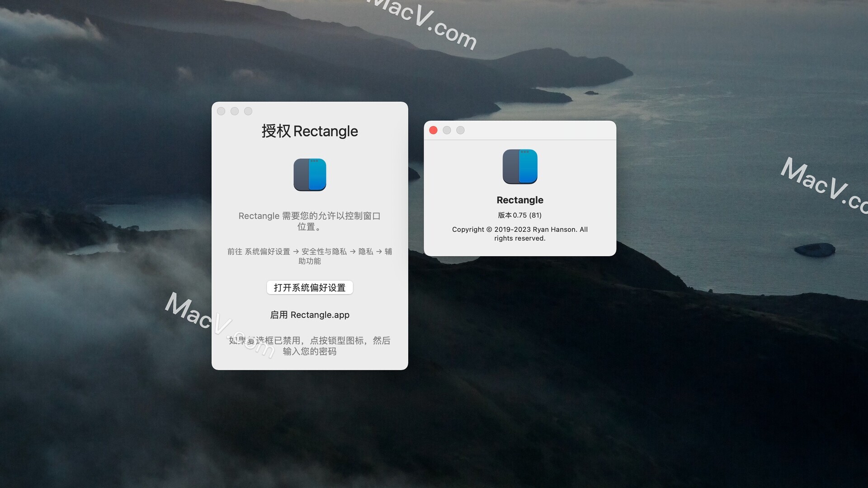Image resolution: width=868 pixels, height=488 pixels.
Task: Click the zoom button of About window
Action: (460, 130)
